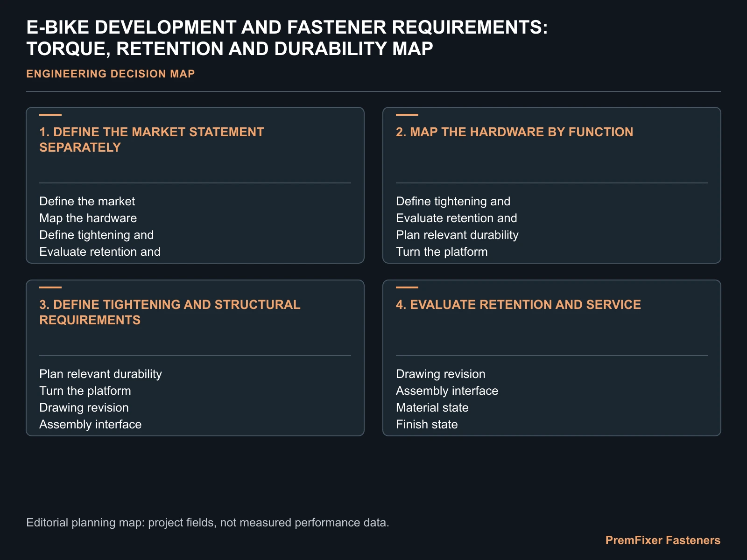This screenshot has height=560, width=747.
Task: Click "Define tightening and" in card 1
Action: (97, 235)
